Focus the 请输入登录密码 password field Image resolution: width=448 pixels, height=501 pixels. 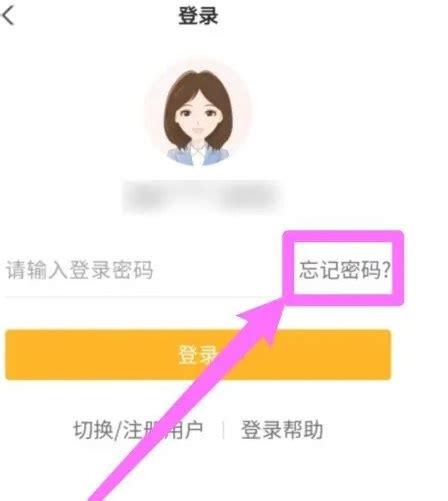click(142, 270)
